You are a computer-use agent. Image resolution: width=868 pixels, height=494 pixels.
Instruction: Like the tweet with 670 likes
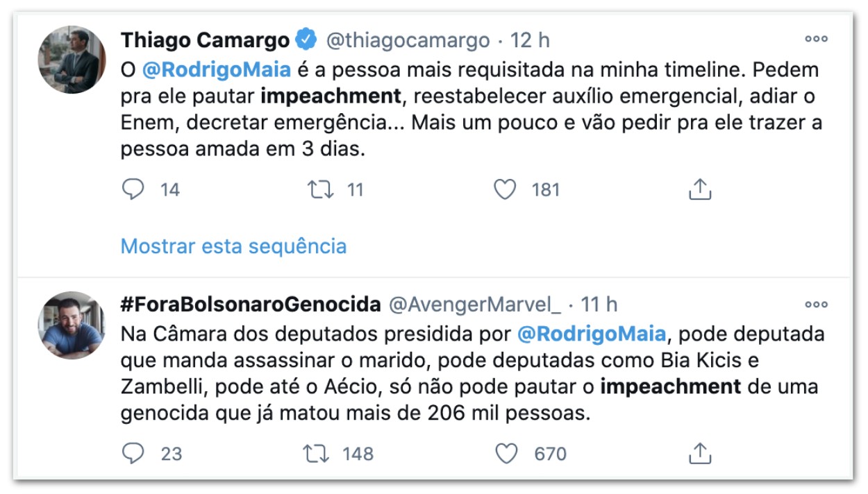coord(507,453)
